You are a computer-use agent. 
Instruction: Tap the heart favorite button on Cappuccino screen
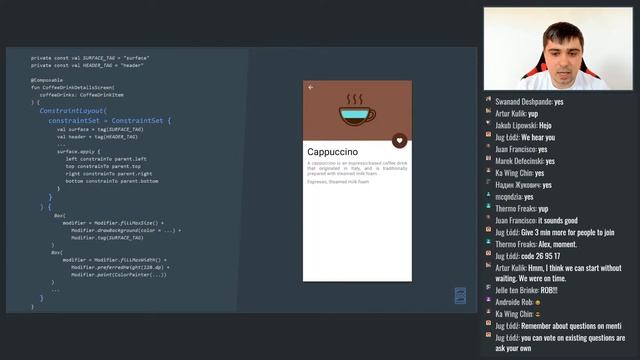(400, 140)
